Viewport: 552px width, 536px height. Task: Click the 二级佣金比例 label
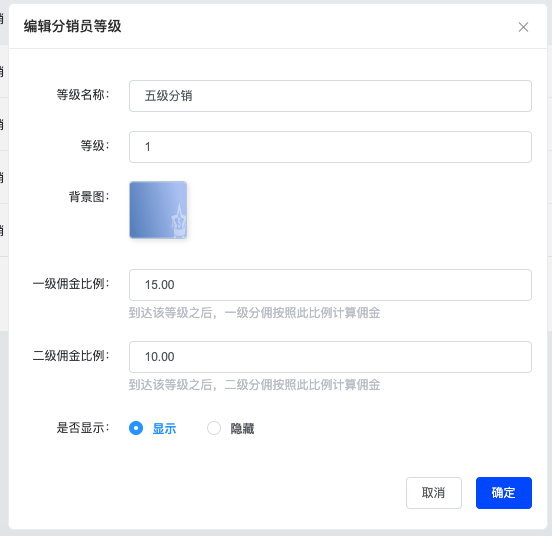(71, 355)
